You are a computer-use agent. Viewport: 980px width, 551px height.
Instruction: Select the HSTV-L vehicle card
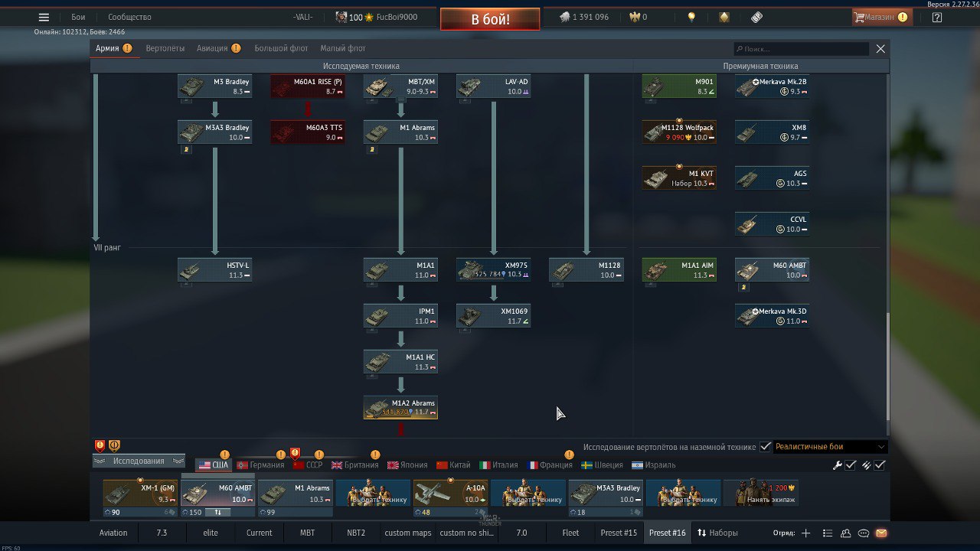point(215,270)
